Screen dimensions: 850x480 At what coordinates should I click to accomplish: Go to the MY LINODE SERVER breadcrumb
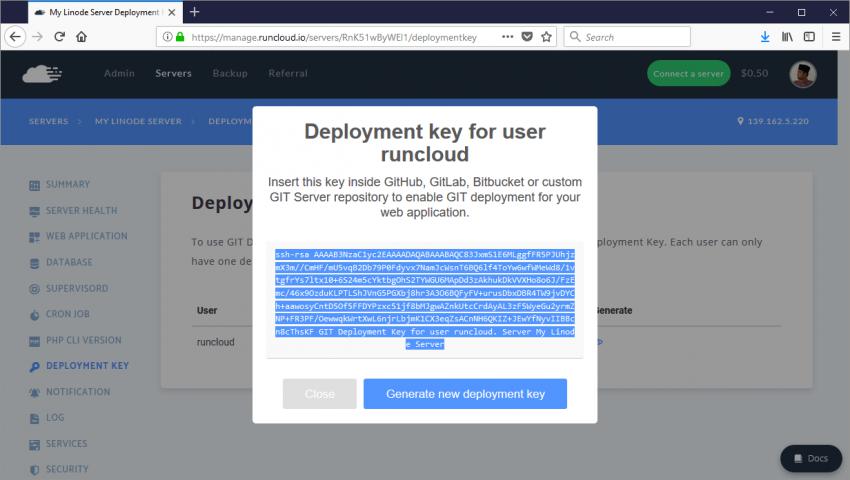pos(138,121)
